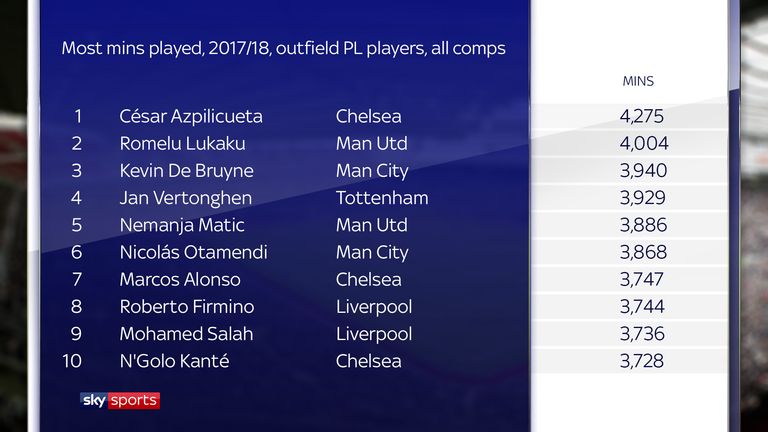Click Roberto Firmino's name

point(187,307)
